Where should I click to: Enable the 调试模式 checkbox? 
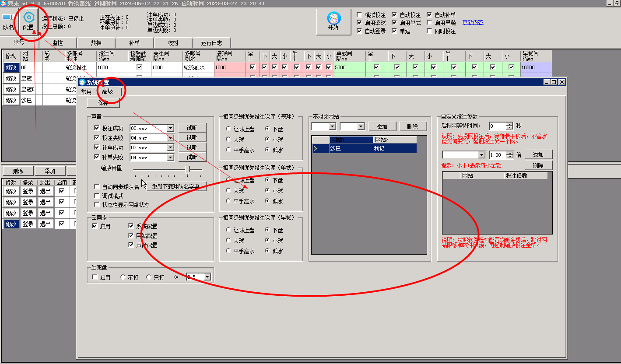[x=97, y=196]
